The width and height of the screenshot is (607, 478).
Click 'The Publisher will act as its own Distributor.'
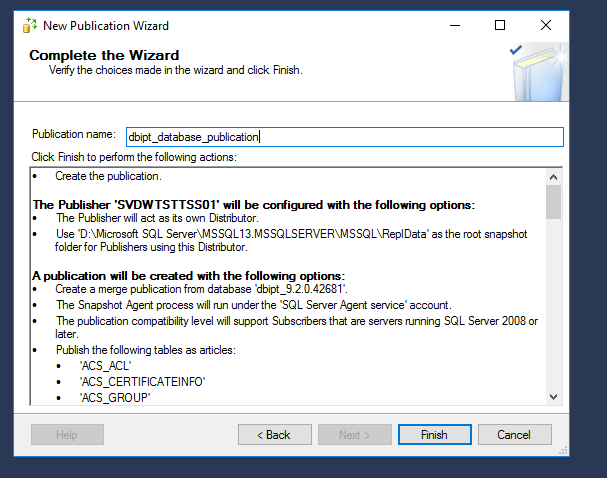tap(157, 218)
